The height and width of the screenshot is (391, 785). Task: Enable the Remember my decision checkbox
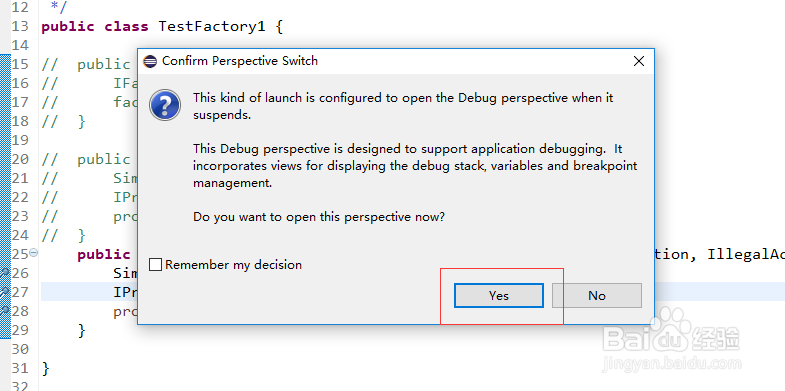point(156,265)
